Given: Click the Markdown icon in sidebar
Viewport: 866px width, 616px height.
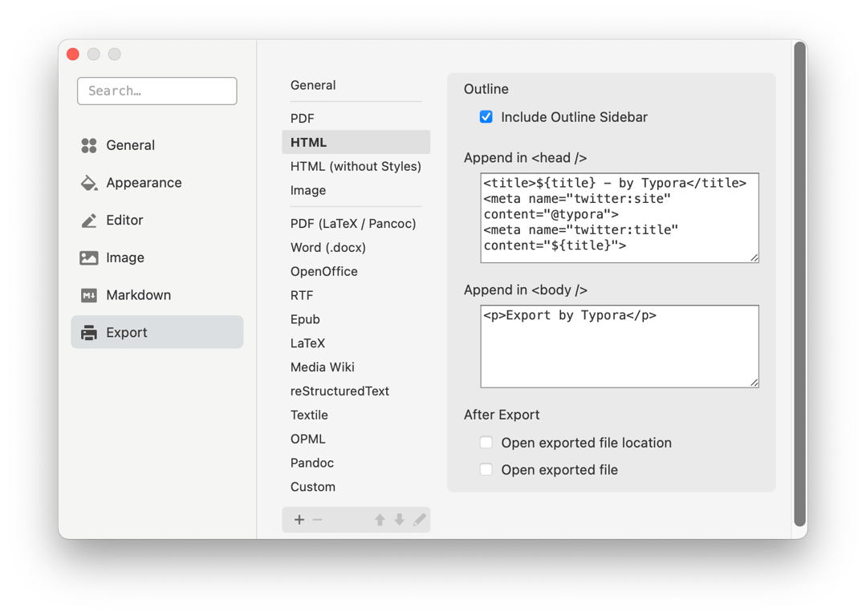Looking at the screenshot, I should pos(89,295).
